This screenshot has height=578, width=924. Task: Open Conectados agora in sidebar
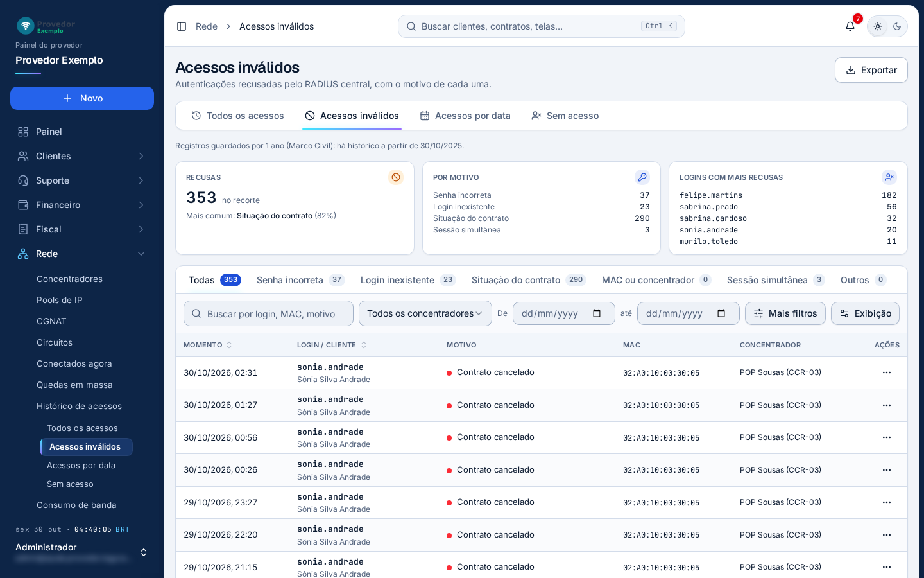[x=74, y=363]
